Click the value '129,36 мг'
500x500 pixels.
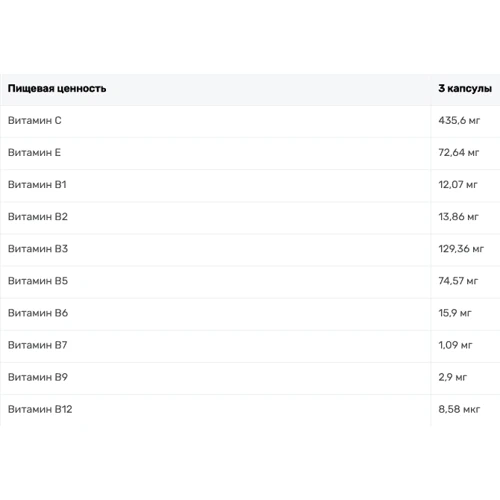[461, 249]
